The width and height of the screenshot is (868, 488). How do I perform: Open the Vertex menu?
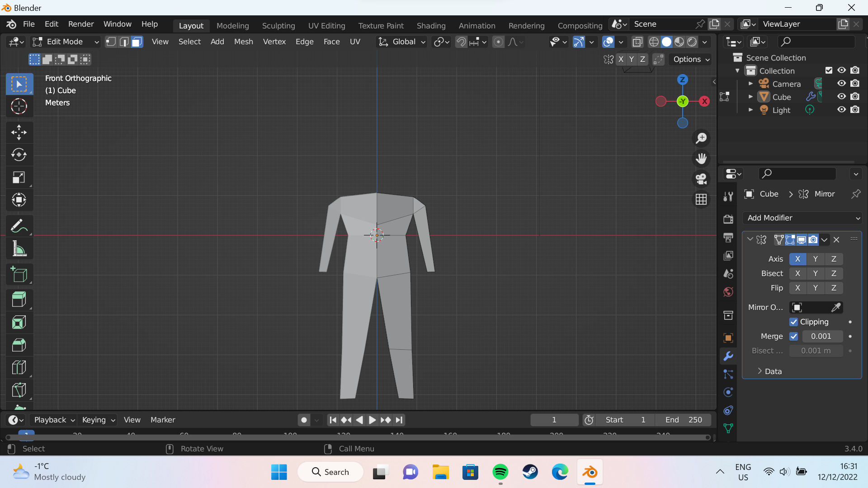coord(274,42)
